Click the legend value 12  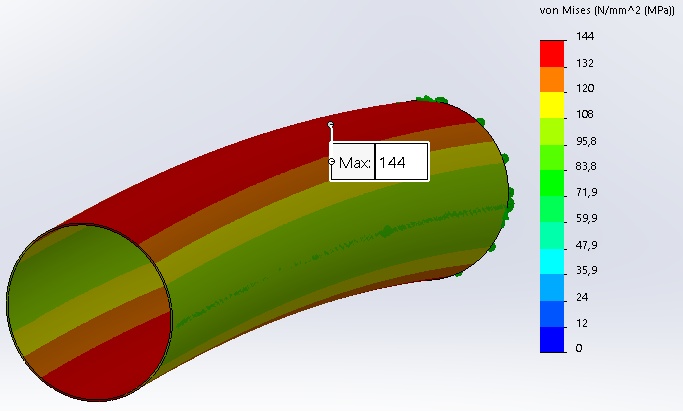[582, 323]
